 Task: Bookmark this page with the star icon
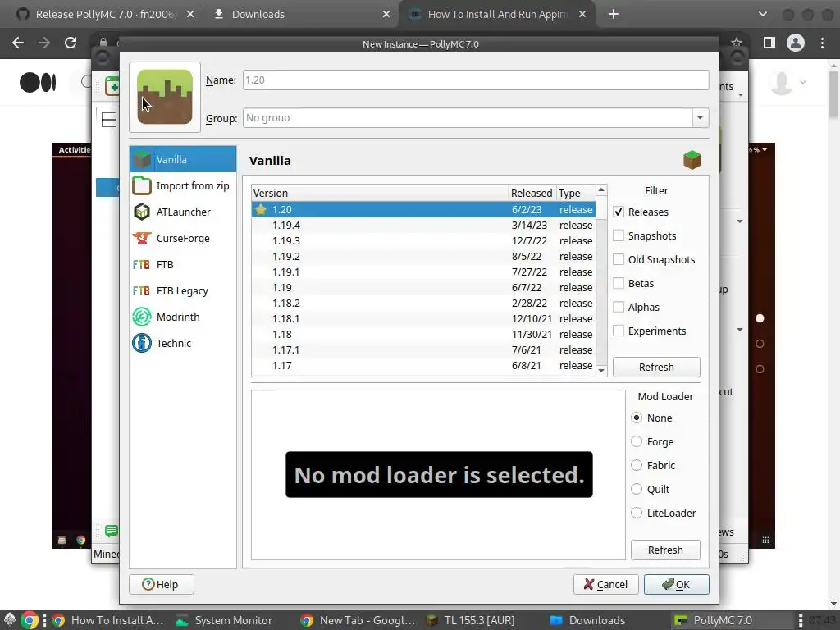point(737,42)
